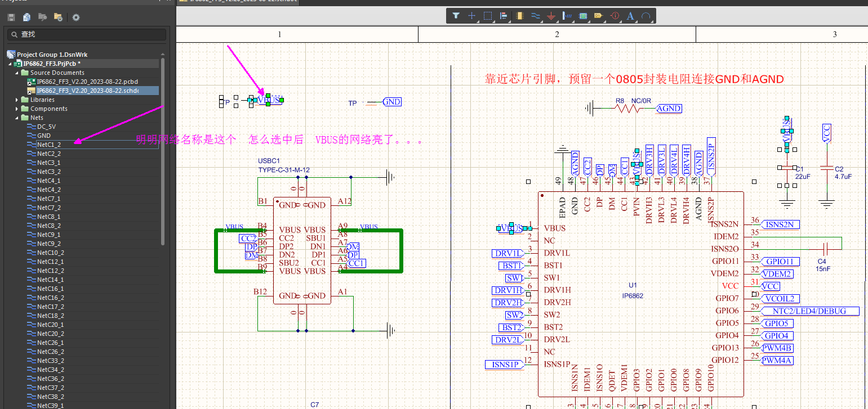Click the Projects panel vertical scrollbar
The width and height of the screenshot is (868, 409).
tap(163, 152)
